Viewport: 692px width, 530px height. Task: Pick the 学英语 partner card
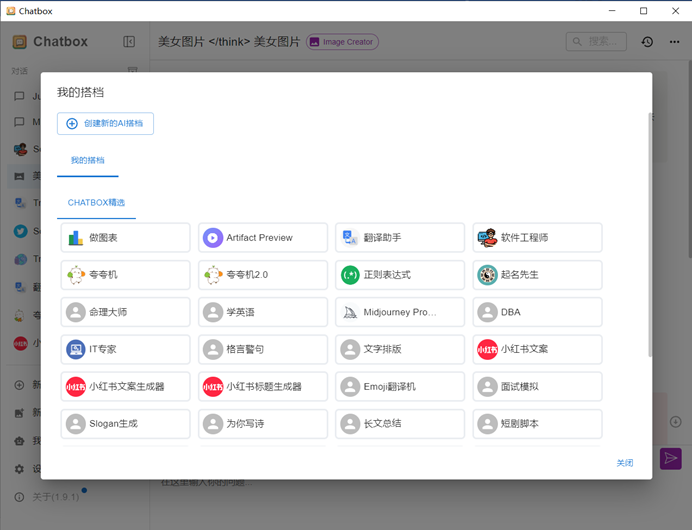tap(263, 312)
